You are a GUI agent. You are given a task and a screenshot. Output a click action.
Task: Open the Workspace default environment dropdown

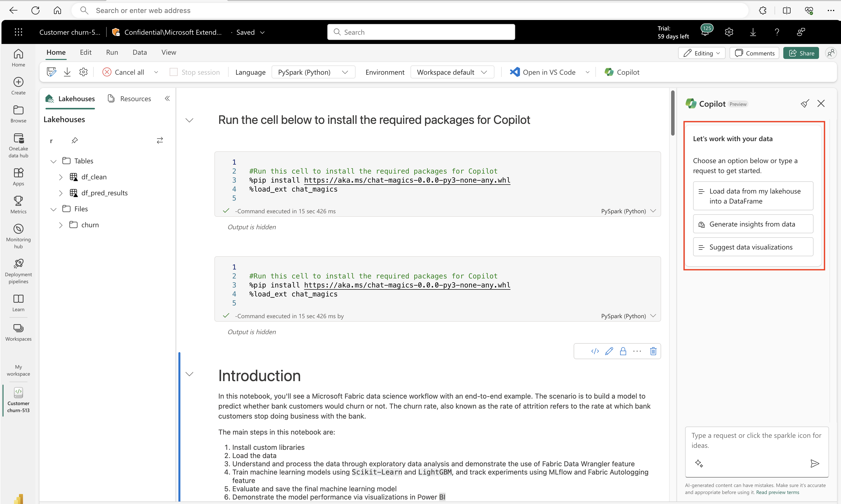(452, 72)
